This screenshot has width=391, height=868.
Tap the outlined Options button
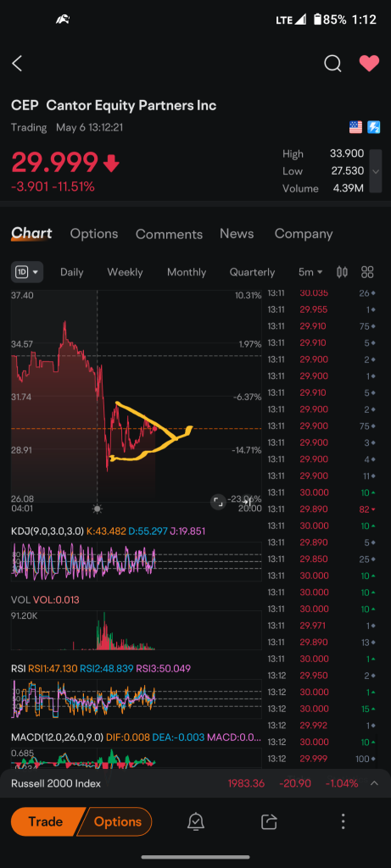pos(115,821)
